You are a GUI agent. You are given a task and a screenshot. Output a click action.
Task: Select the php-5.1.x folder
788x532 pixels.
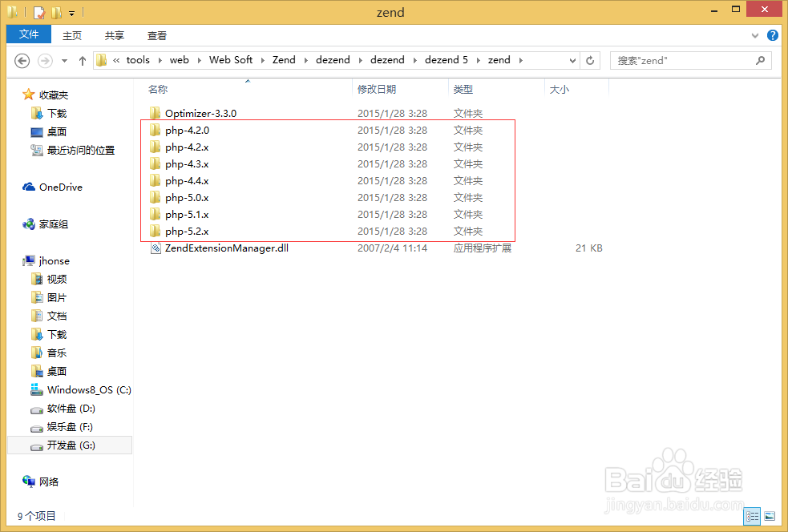tap(187, 215)
